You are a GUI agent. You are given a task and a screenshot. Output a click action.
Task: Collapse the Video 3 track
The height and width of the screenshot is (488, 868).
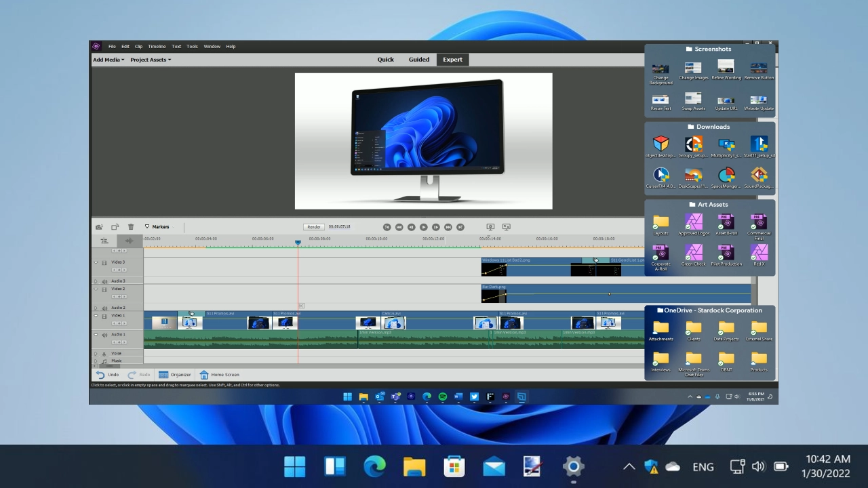pos(96,262)
